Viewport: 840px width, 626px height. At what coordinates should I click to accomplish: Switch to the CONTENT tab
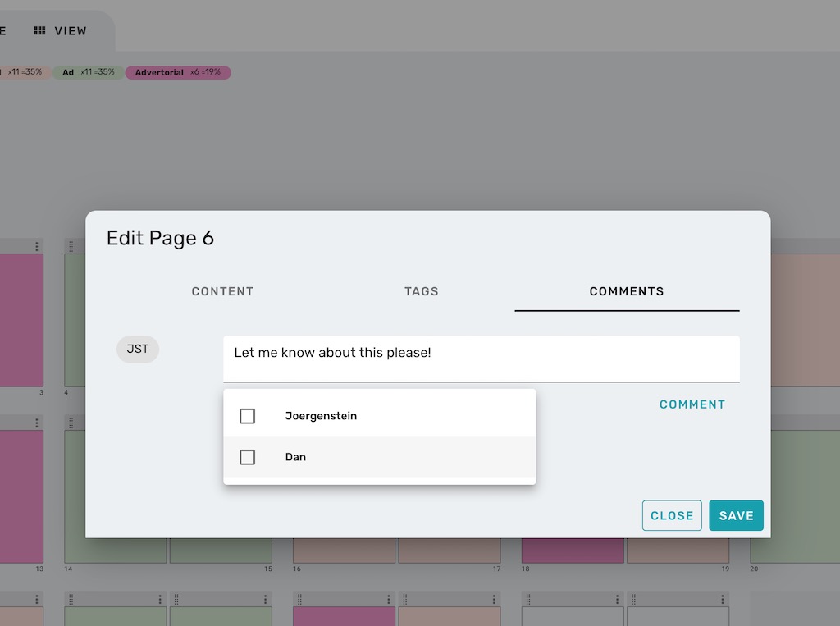[222, 291]
